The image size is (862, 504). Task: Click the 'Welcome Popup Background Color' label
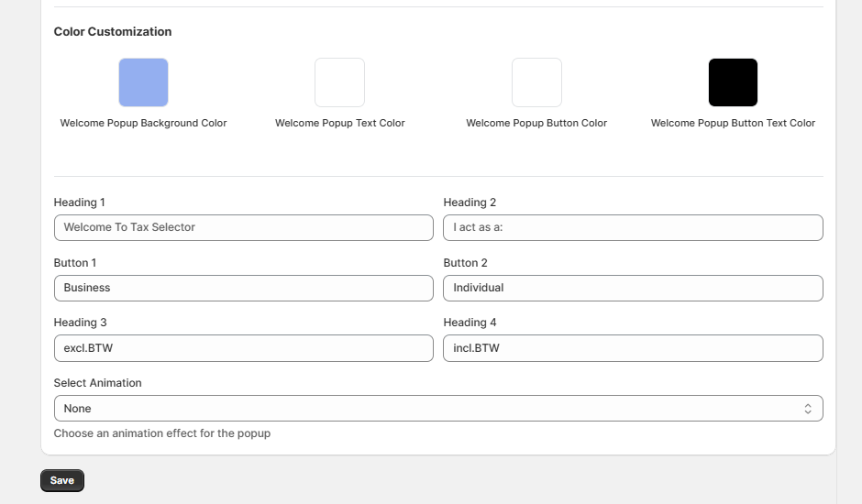click(143, 123)
